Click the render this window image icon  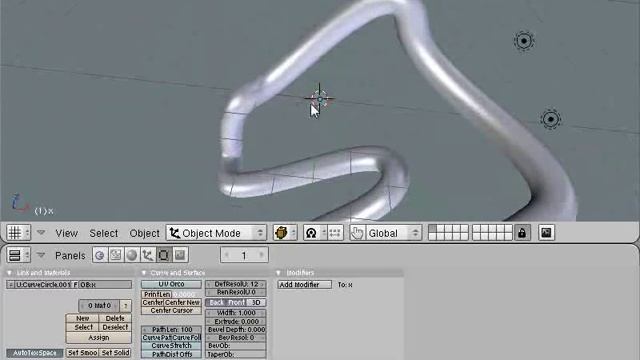coord(546,233)
